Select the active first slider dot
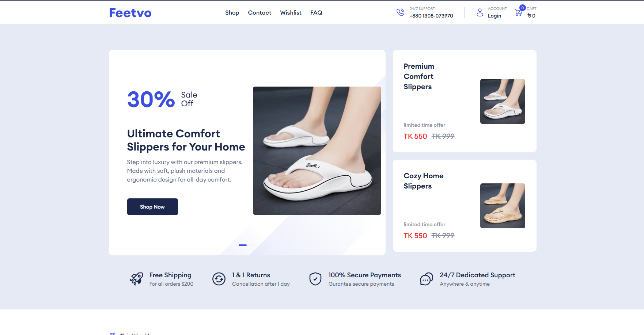644x335 pixels. tap(243, 245)
